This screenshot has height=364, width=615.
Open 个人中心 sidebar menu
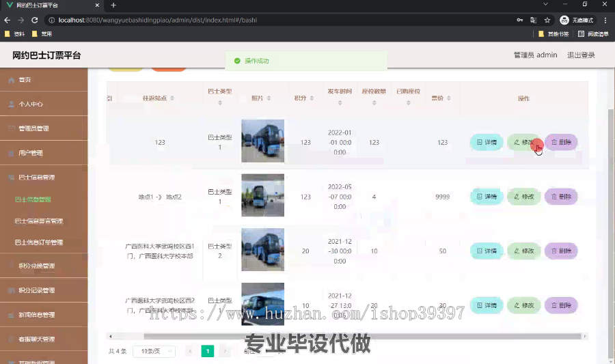(44, 104)
